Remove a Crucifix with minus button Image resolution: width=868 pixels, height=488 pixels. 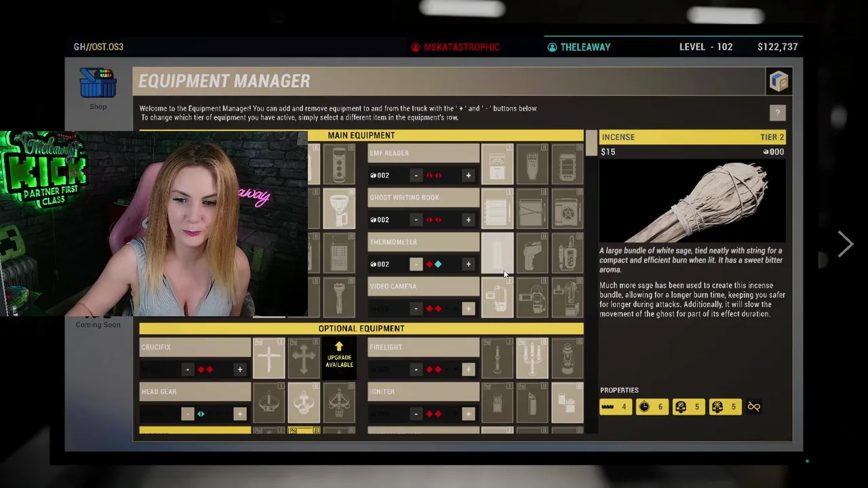187,369
